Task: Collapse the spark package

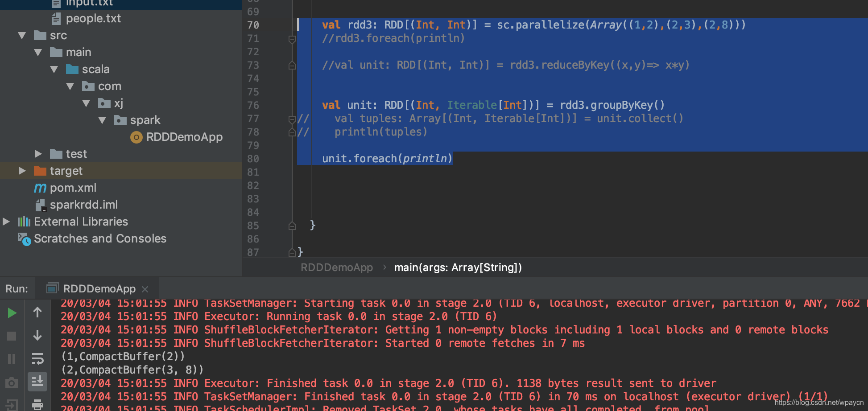Action: [102, 120]
